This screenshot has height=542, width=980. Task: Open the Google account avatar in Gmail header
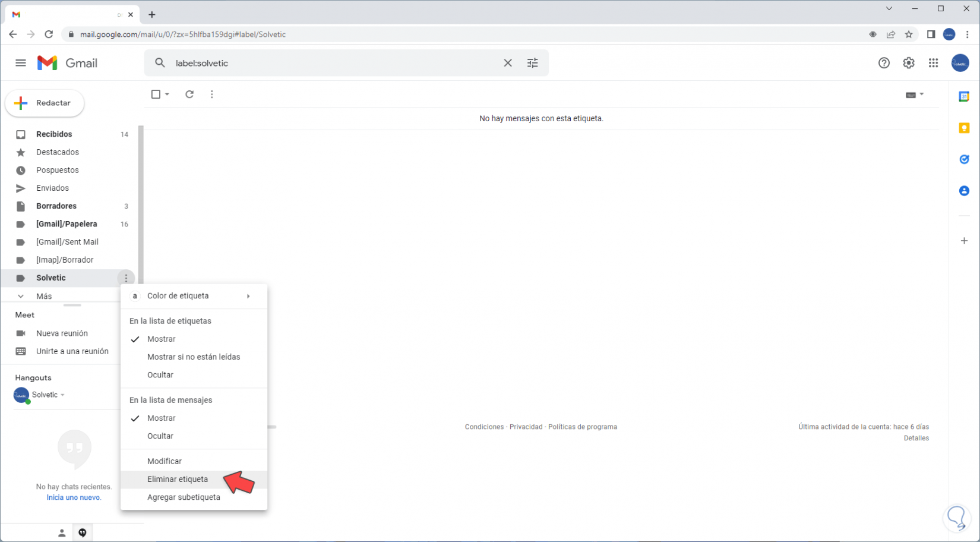click(x=960, y=63)
